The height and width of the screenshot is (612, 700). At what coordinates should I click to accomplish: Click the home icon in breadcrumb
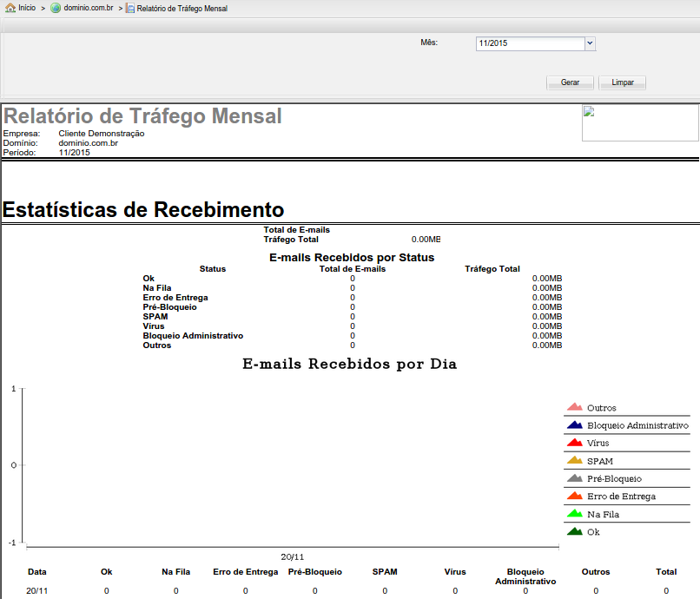click(x=10, y=8)
